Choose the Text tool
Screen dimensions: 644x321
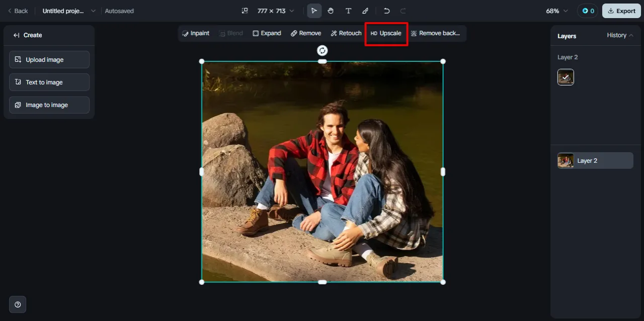pyautogui.click(x=348, y=11)
